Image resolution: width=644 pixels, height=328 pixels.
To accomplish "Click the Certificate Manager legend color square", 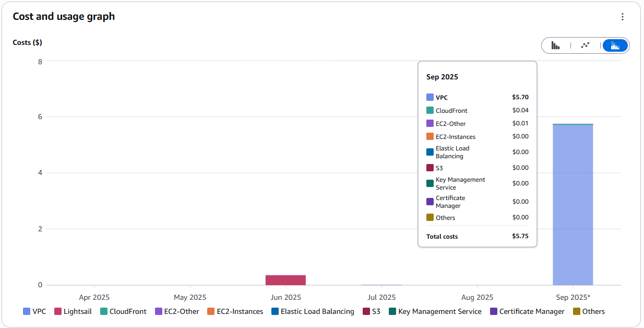I will (494, 312).
